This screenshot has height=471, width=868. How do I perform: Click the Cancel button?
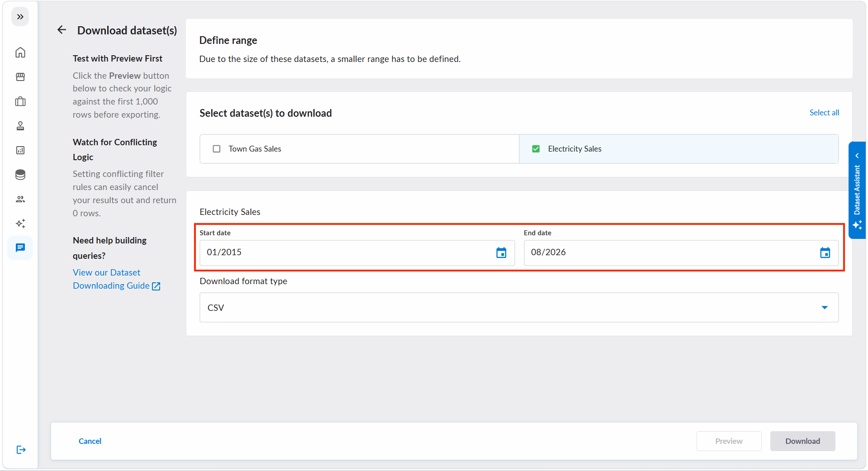[90, 441]
